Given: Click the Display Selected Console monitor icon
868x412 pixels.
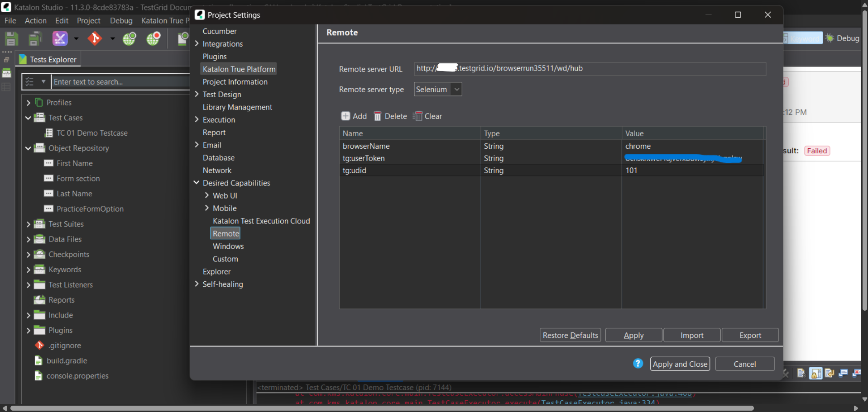Looking at the screenshot, I should (843, 373).
